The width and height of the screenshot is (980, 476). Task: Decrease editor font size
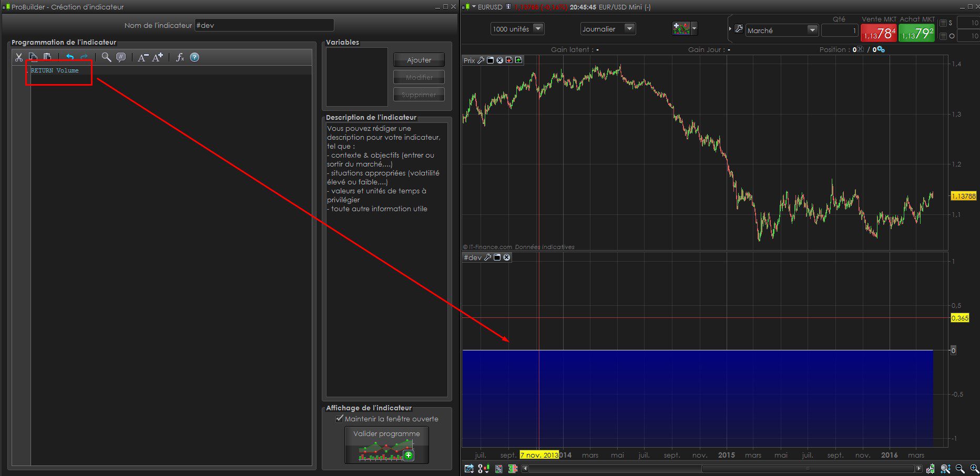pos(143,57)
